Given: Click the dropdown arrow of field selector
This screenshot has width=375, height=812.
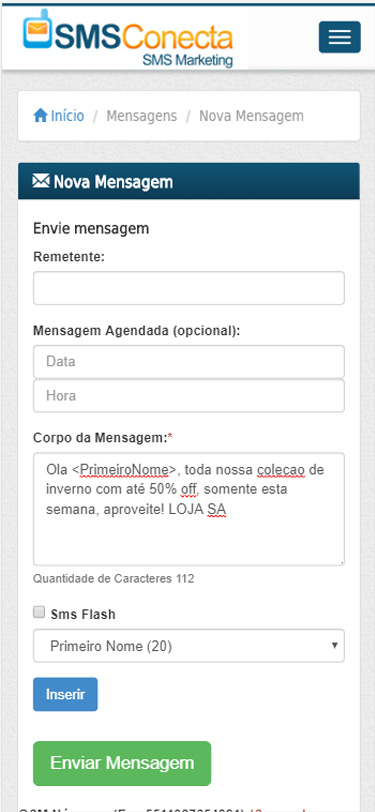Looking at the screenshot, I should click(x=335, y=646).
